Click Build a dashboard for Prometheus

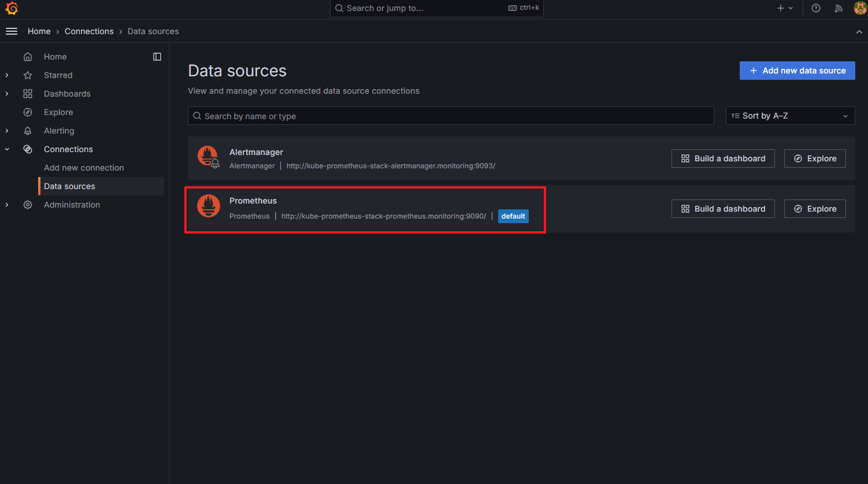(723, 209)
